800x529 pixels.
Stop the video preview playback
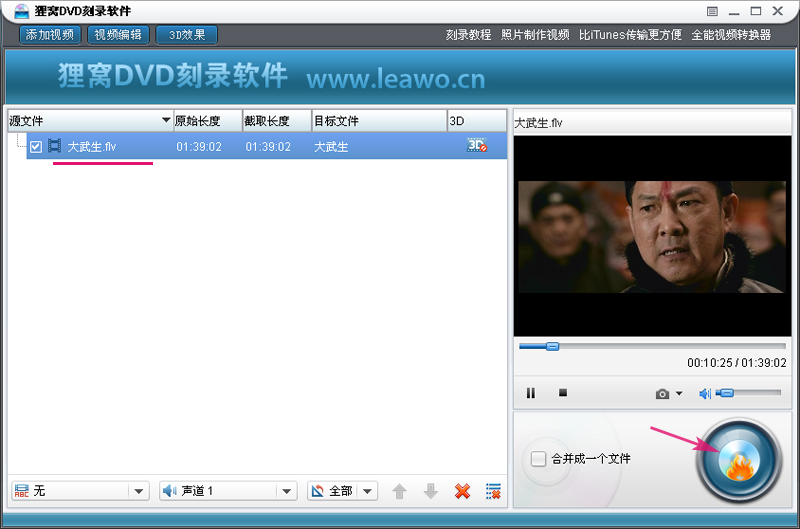pos(563,392)
